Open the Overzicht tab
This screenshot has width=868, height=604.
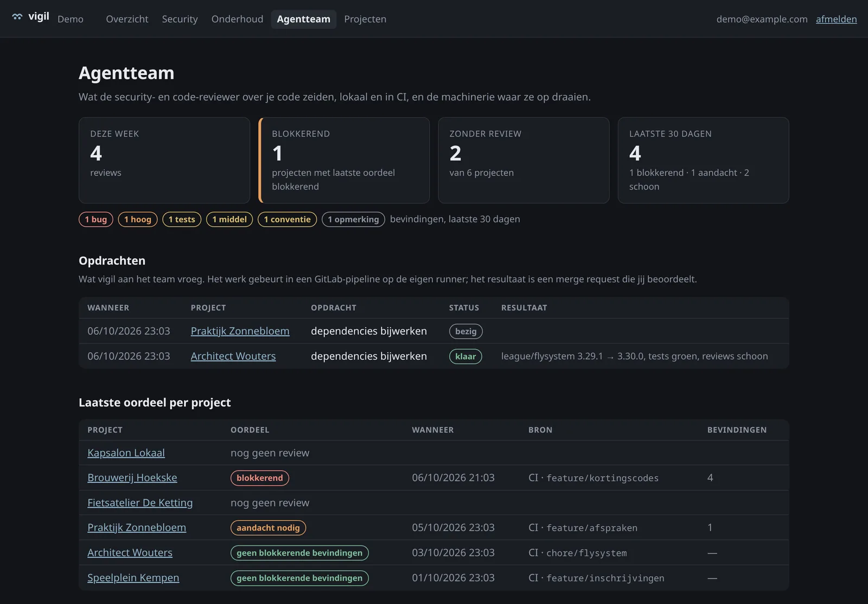[x=127, y=19]
